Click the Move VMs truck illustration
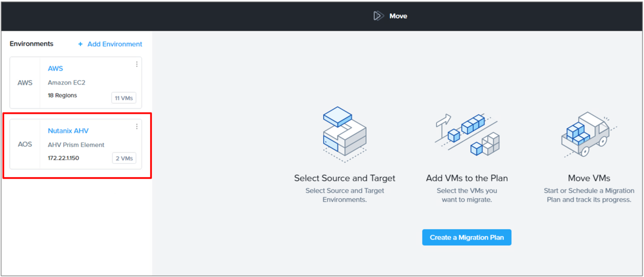Viewport: 644px width, 277px height. pos(589,134)
